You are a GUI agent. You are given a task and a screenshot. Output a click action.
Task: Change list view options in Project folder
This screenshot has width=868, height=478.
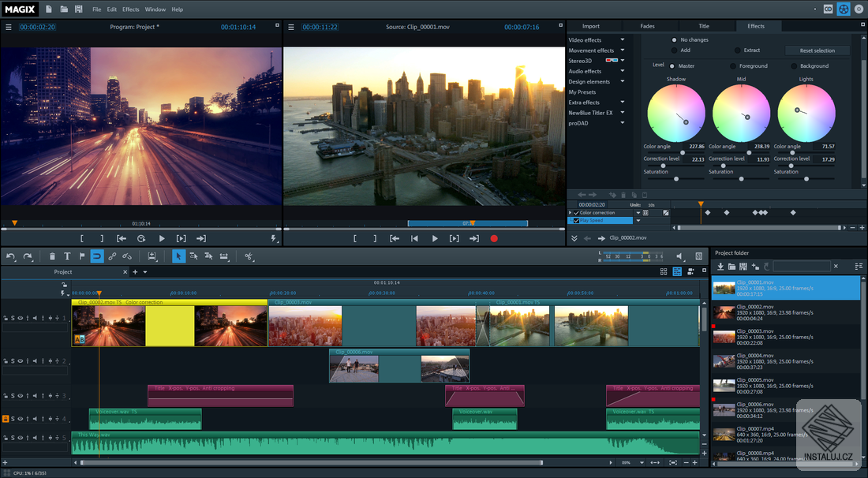[859, 267]
